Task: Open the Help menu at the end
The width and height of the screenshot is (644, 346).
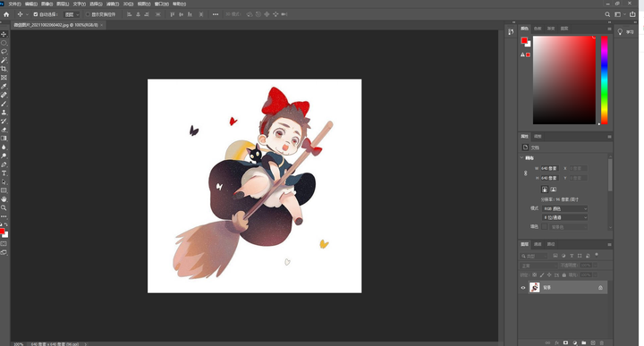Action: pos(179,4)
